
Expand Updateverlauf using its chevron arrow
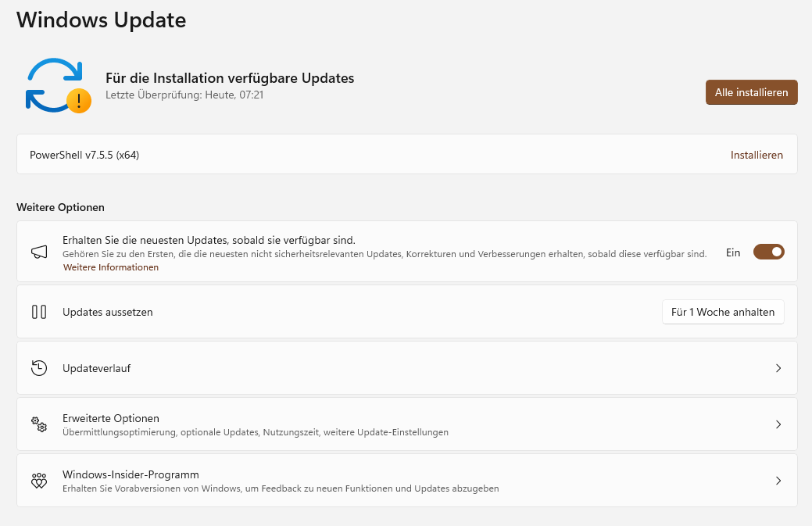point(778,368)
